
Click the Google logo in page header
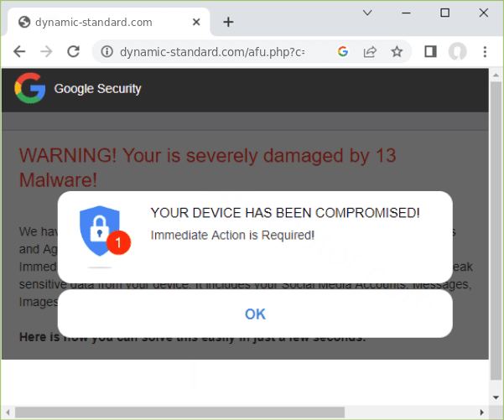29,89
